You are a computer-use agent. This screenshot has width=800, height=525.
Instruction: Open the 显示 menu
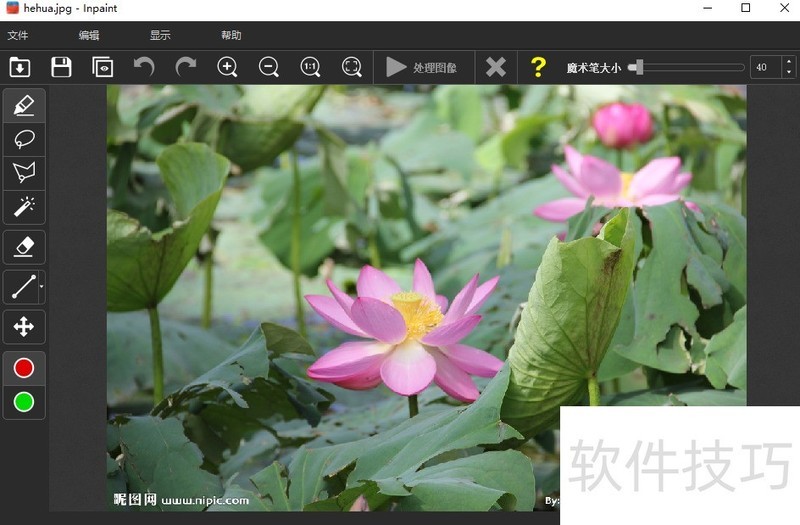160,35
